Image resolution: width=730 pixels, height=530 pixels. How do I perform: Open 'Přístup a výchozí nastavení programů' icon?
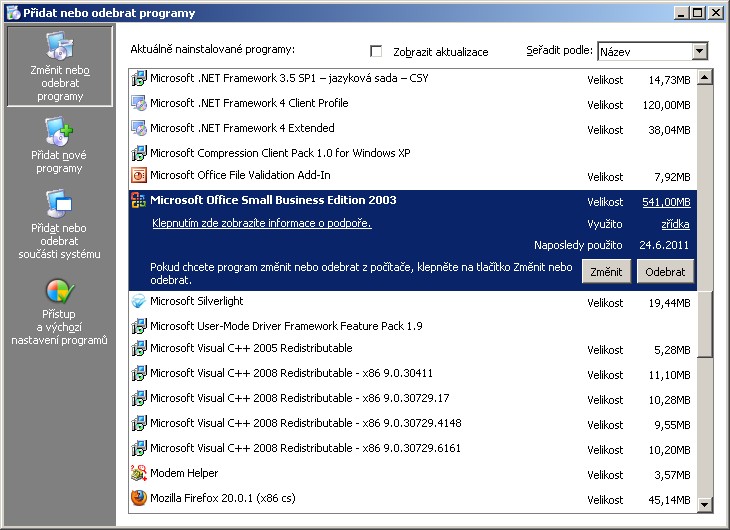(x=58, y=292)
